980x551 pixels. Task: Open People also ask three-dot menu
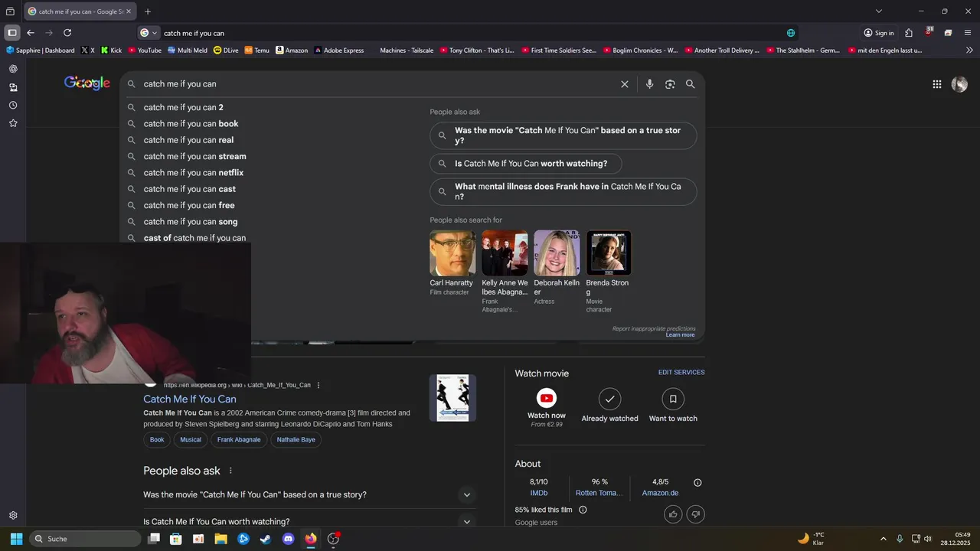tap(230, 471)
